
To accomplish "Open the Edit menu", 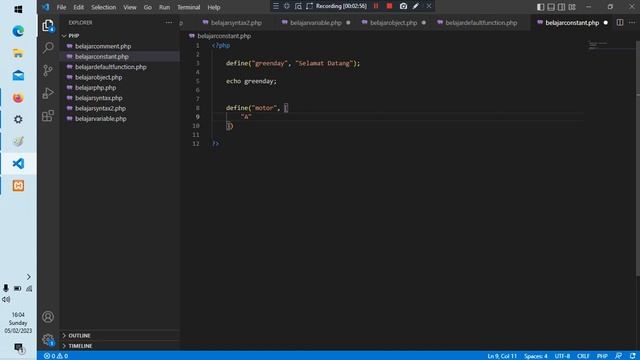I will coord(78,7).
